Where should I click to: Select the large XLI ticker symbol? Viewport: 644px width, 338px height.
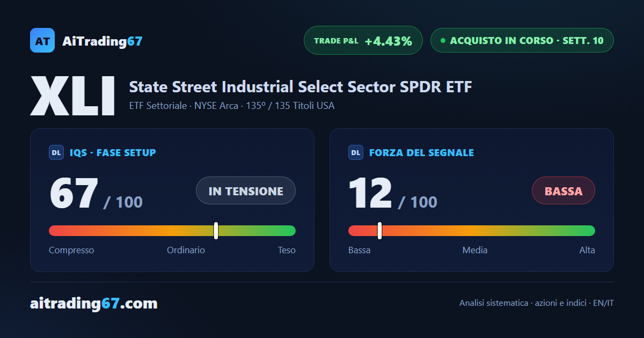tap(72, 96)
